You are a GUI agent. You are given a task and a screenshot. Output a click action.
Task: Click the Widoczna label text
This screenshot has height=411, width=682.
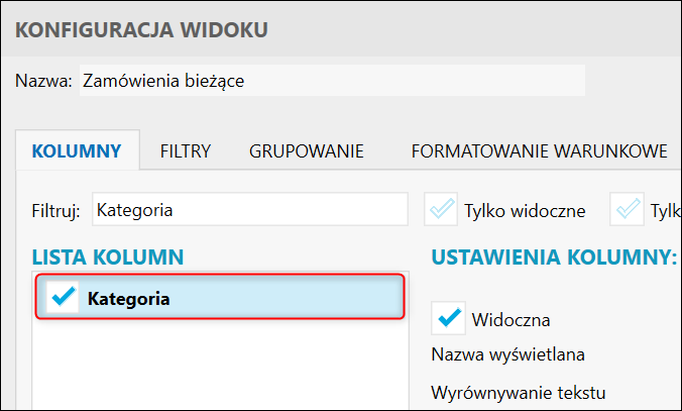(510, 320)
